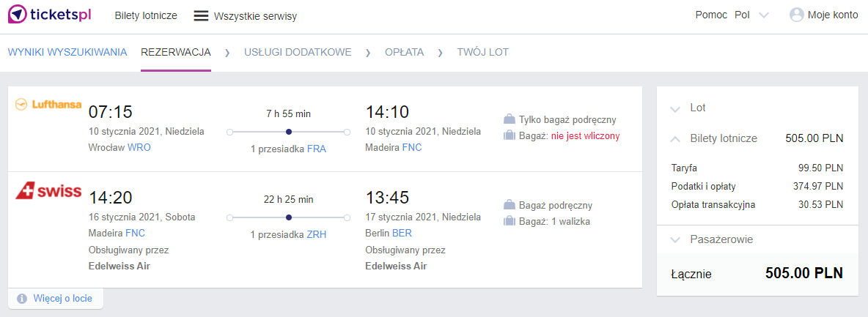Click the Pomoc link
The width and height of the screenshot is (868, 317).
click(x=711, y=15)
